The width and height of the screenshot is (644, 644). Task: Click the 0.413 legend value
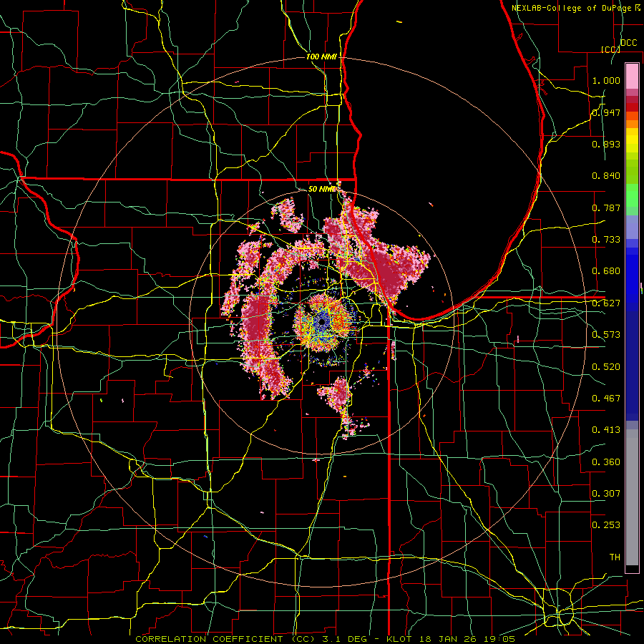(x=606, y=429)
